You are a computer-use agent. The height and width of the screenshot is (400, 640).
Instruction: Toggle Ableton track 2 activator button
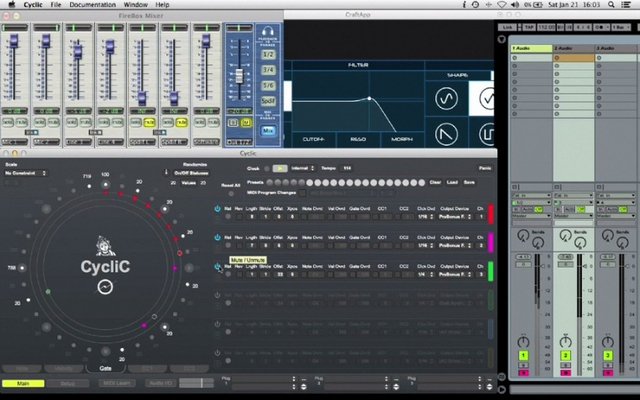pos(566,356)
